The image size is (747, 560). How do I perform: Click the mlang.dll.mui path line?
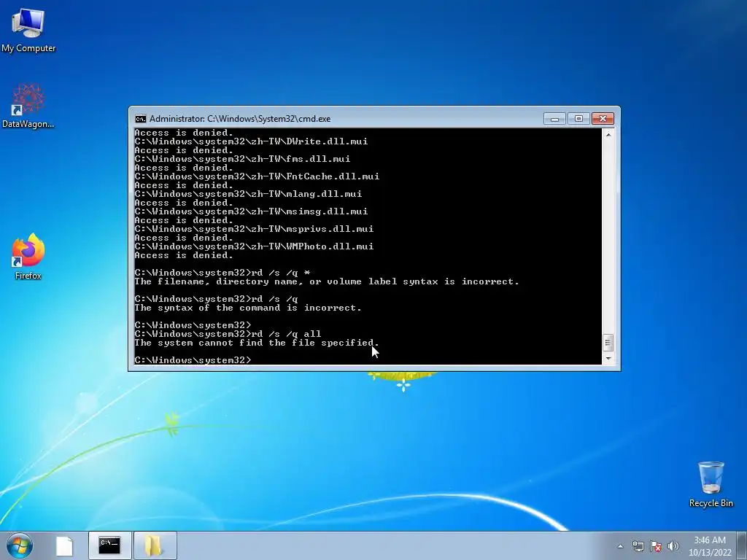point(248,194)
